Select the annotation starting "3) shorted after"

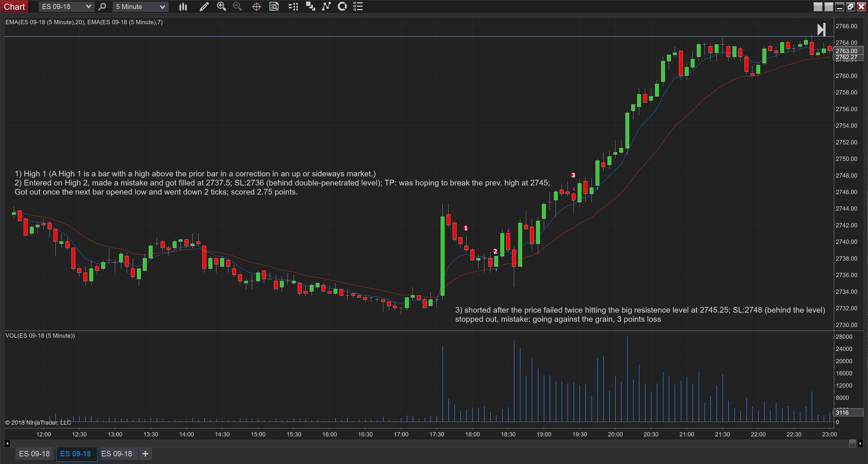pos(640,310)
